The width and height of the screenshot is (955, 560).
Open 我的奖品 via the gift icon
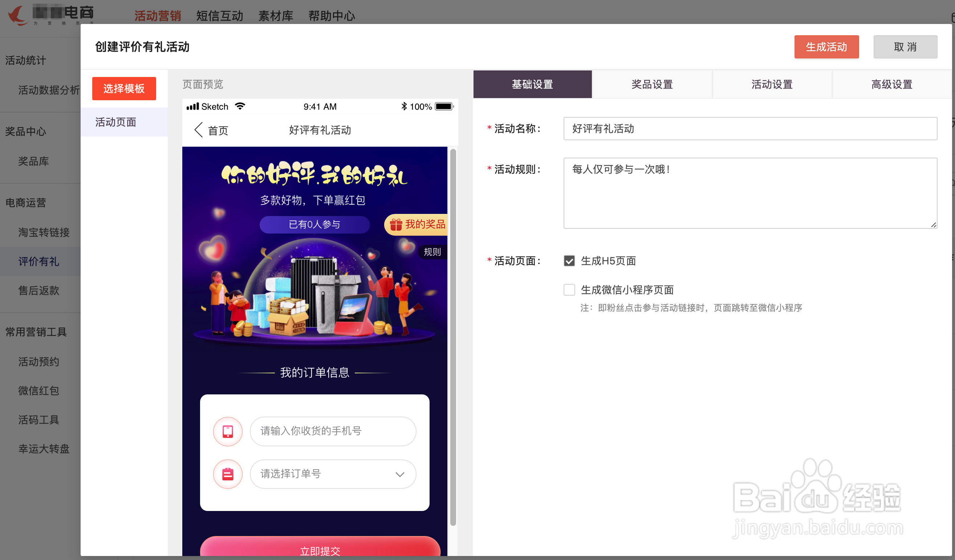(x=397, y=224)
